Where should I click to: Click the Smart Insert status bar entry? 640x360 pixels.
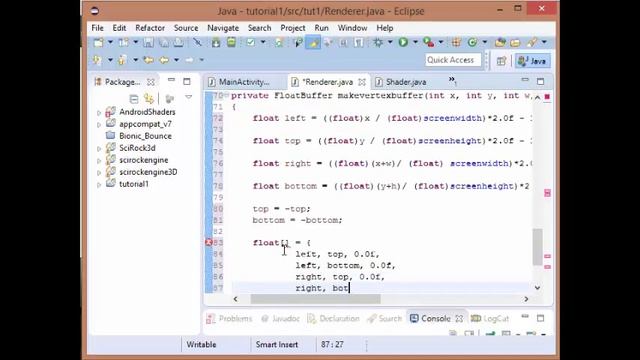(x=277, y=344)
